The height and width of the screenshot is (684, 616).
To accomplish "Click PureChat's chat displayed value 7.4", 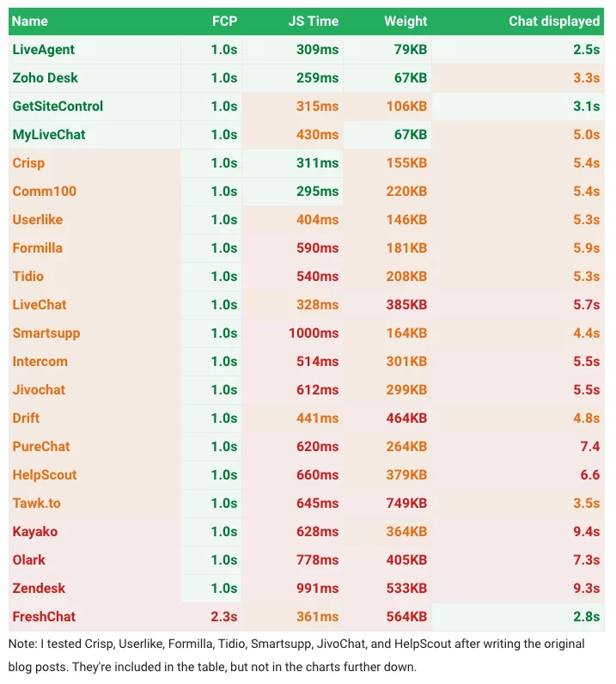I will (x=590, y=447).
